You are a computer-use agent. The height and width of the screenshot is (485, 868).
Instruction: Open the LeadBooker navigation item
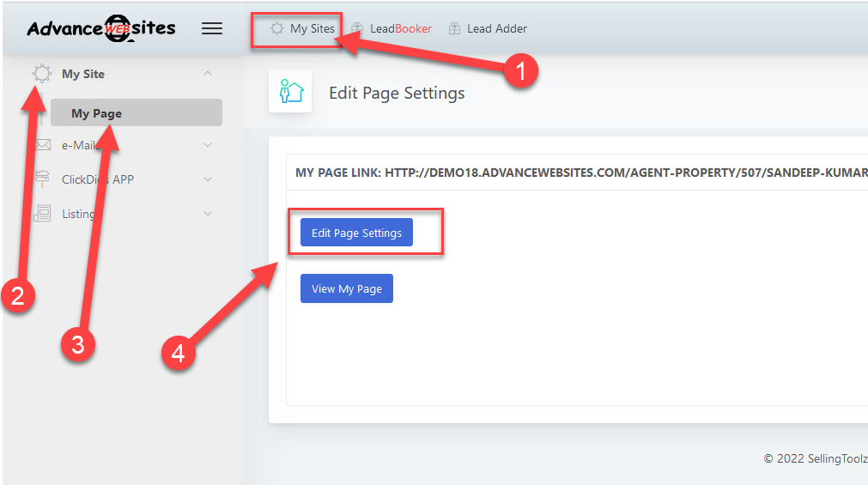[x=401, y=29]
